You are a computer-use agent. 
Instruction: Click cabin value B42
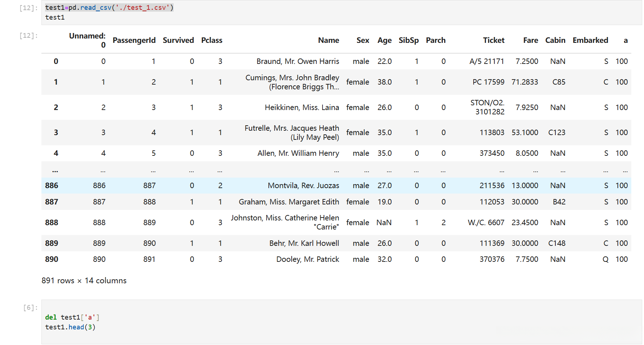pyautogui.click(x=559, y=202)
